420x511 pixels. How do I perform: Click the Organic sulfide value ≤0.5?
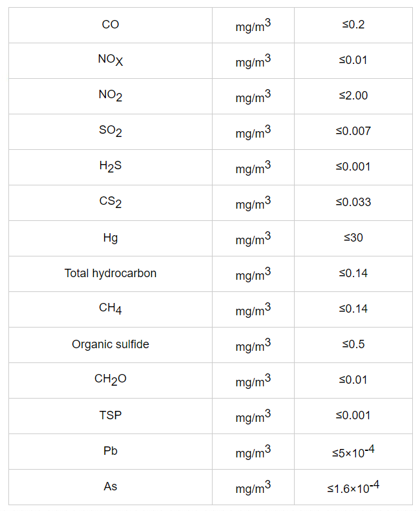(353, 344)
